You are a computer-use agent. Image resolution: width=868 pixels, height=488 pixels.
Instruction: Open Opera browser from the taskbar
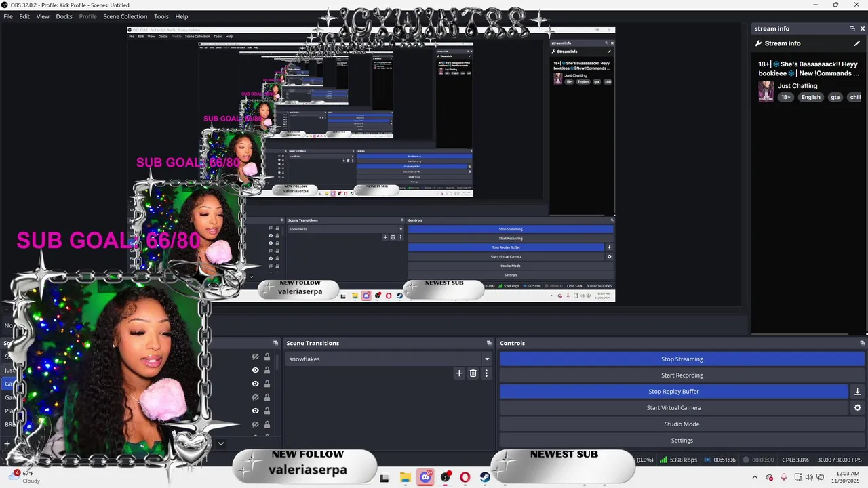465,477
